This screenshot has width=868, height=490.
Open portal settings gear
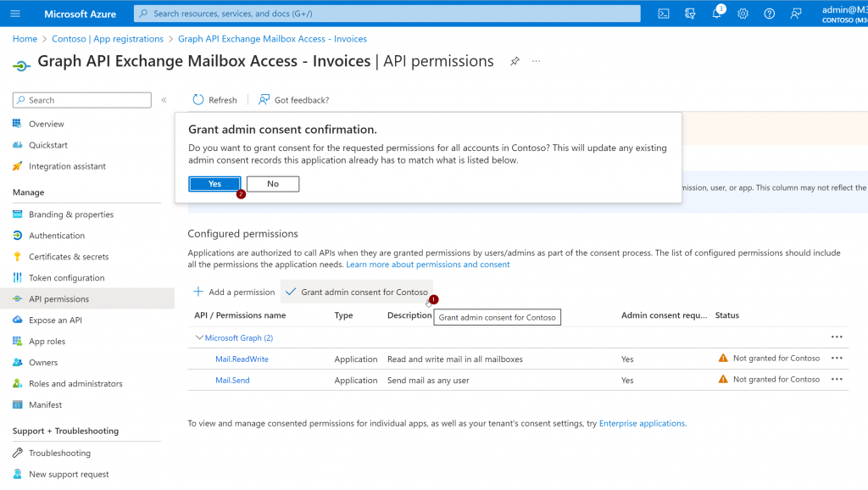(743, 14)
